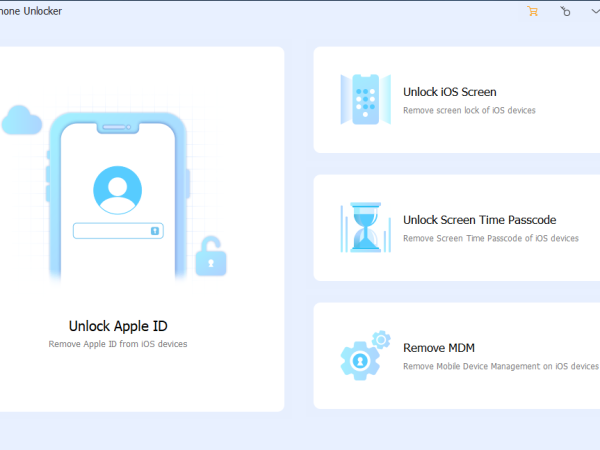Viewport: 600px width, 450px height.
Task: Click the user avatar icon on phone
Action: 117,190
